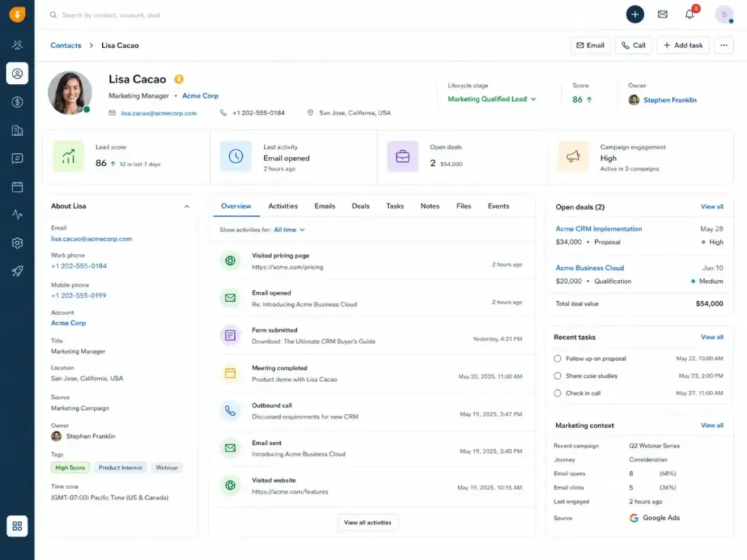This screenshot has width=747, height=560.
Task: Mark Check in call task complete
Action: point(557,393)
